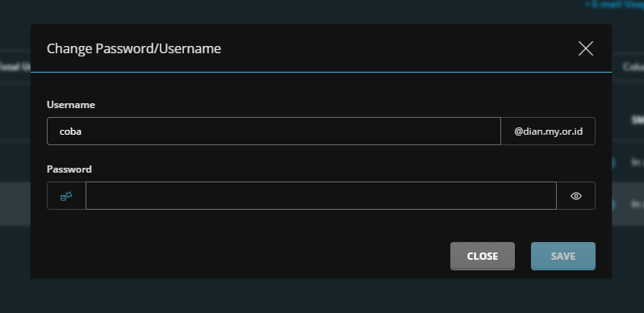The width and height of the screenshot is (644, 313).
Task: Click the Change Password/Username dialog title
Action: [x=134, y=48]
